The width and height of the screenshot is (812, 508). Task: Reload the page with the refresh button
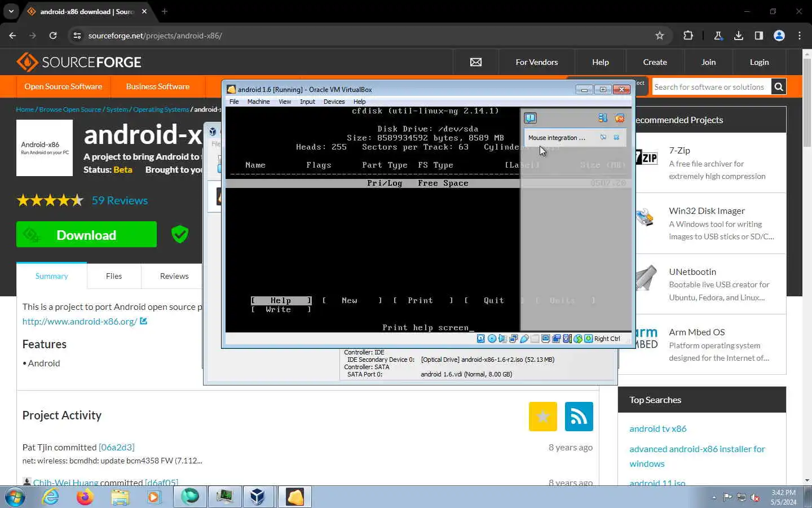pos(53,36)
